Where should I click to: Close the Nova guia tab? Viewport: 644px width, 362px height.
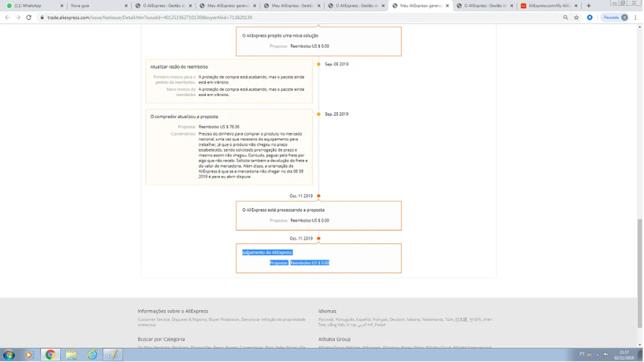coord(126,6)
